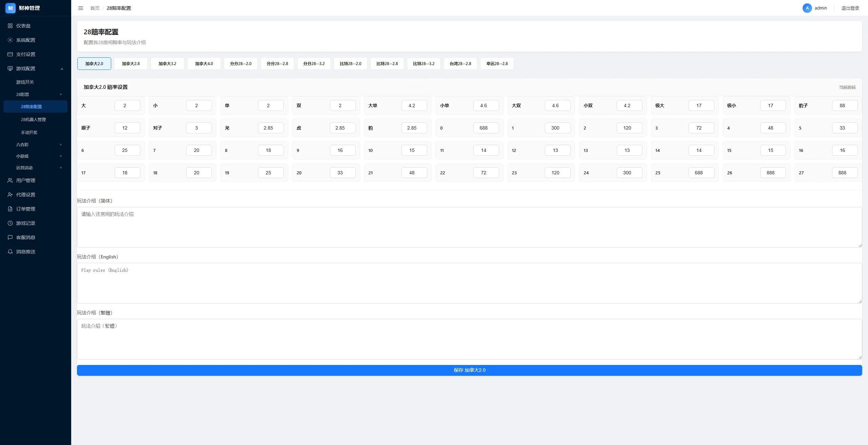Screen dimensions: 868x445
Task: Click the 游戏记录 clock icon
Action: (x=10, y=223)
